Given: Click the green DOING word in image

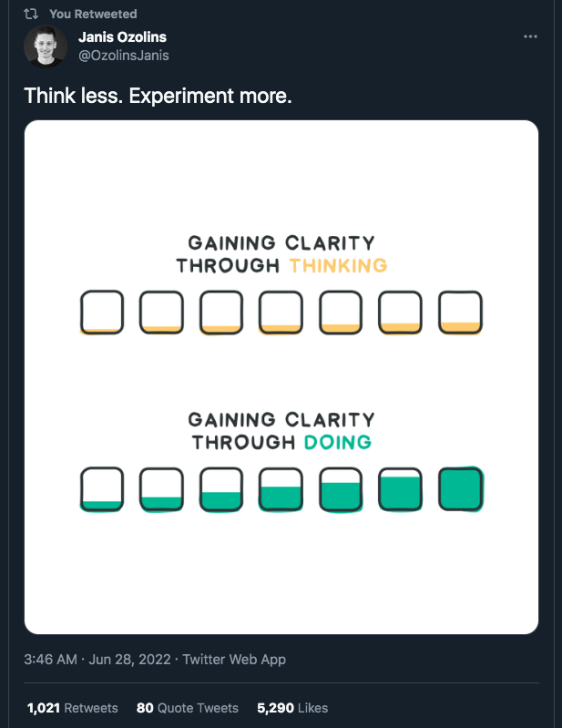Looking at the screenshot, I should (x=338, y=443).
